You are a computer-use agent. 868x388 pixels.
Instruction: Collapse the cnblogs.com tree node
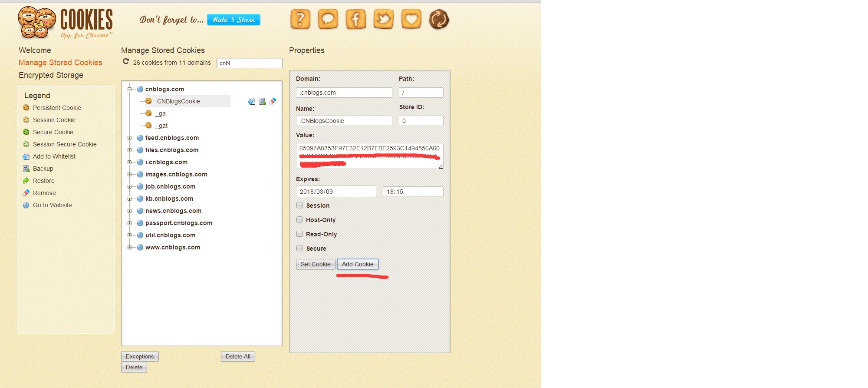coord(129,89)
